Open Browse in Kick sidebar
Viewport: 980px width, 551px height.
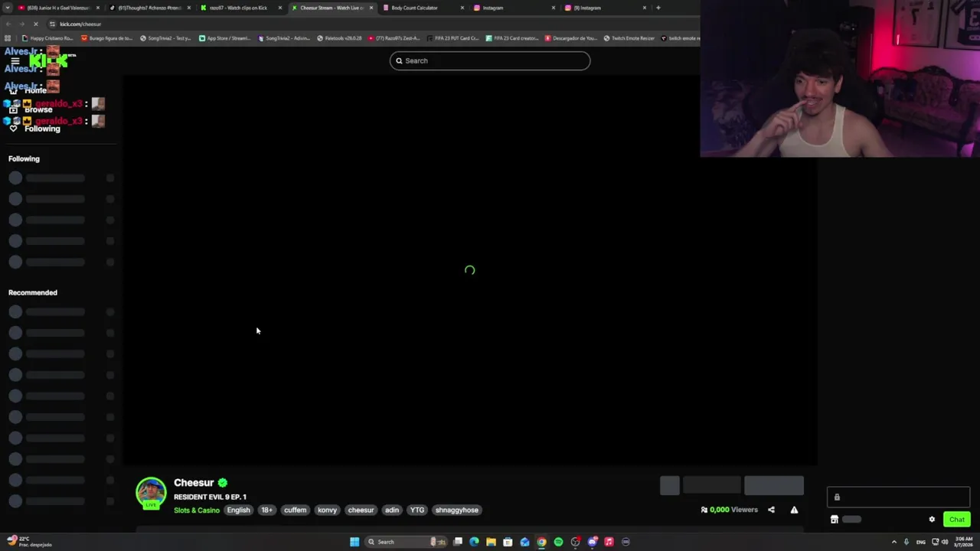pos(31,109)
